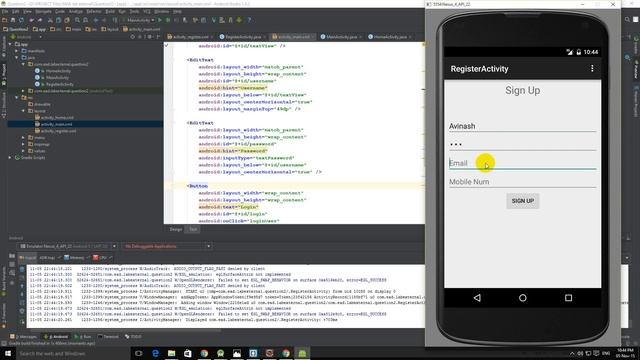Open a file using the toolbar folder icon
Viewport: 640px width, 360px height.
pos(4,20)
